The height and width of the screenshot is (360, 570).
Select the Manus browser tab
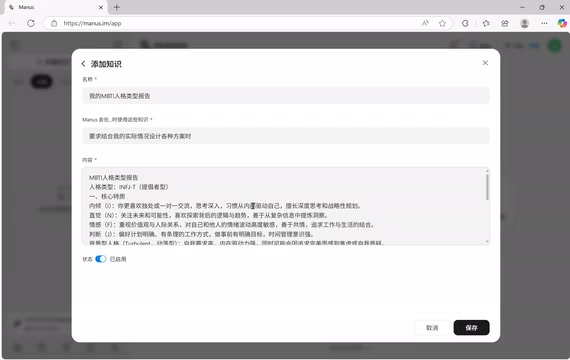pyautogui.click(x=55, y=7)
